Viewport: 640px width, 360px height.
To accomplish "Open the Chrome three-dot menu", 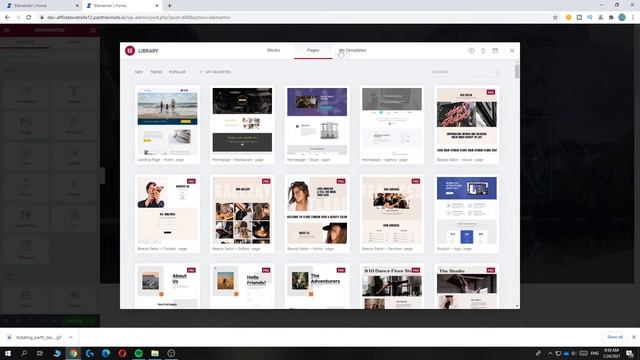I will coord(633,18).
